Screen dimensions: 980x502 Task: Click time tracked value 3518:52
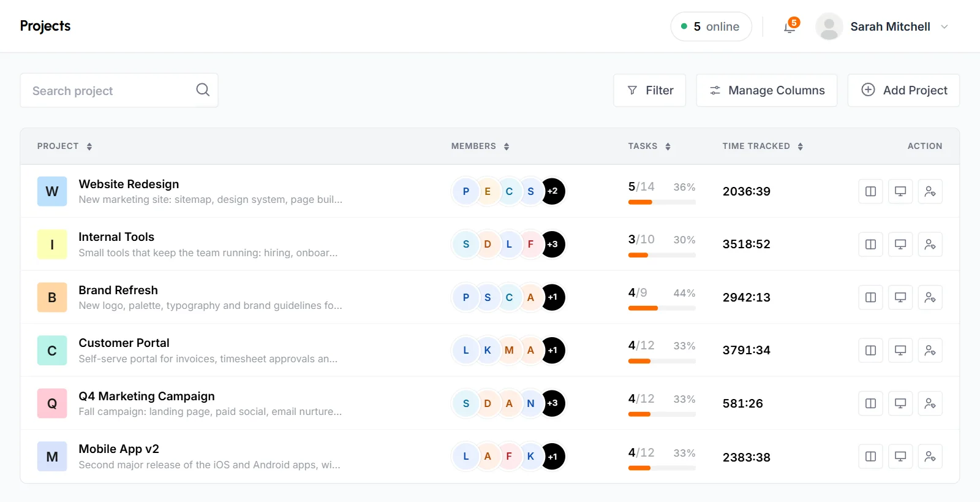747,244
